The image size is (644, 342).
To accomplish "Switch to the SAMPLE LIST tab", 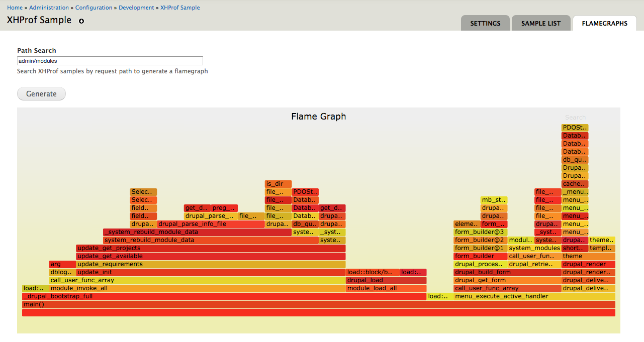I will pyautogui.click(x=541, y=23).
